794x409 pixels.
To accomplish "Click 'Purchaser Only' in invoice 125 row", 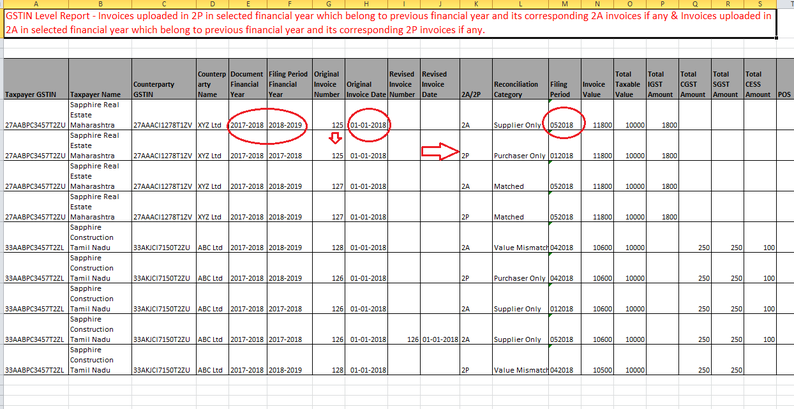I will 520,145.
